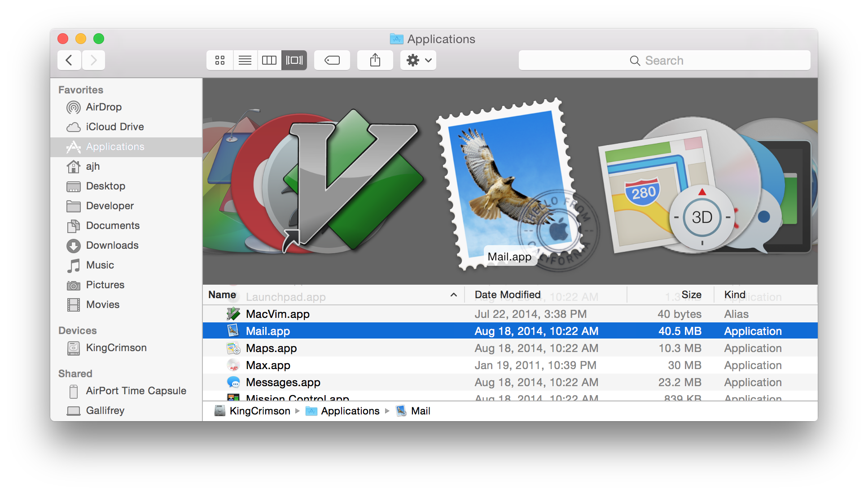Image resolution: width=868 pixels, height=493 pixels.
Task: Click the Max.app file icon in list
Action: click(233, 365)
